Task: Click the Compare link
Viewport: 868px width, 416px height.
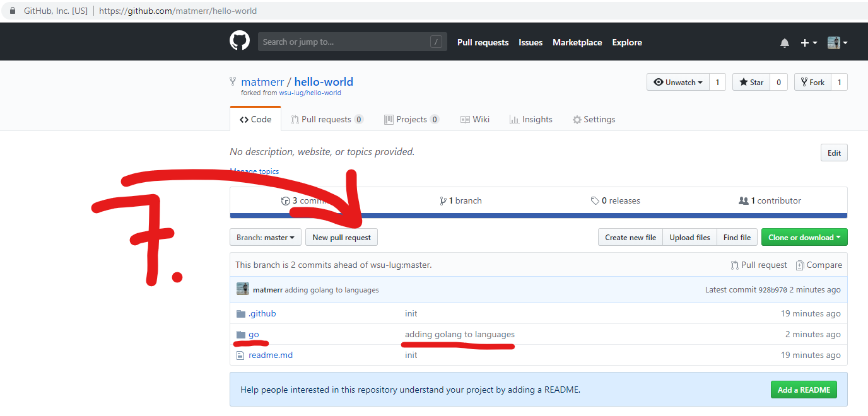Action: 819,265
